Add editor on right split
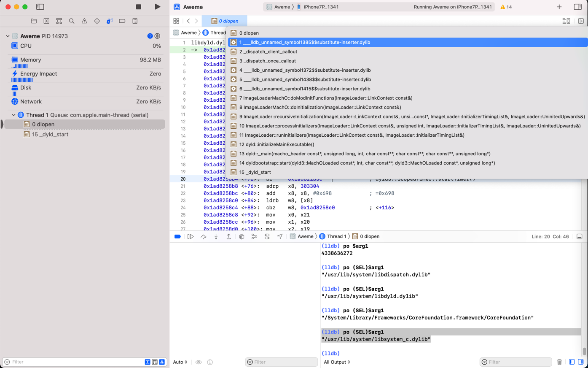Screen dimensions: 588x368 pos(581,21)
